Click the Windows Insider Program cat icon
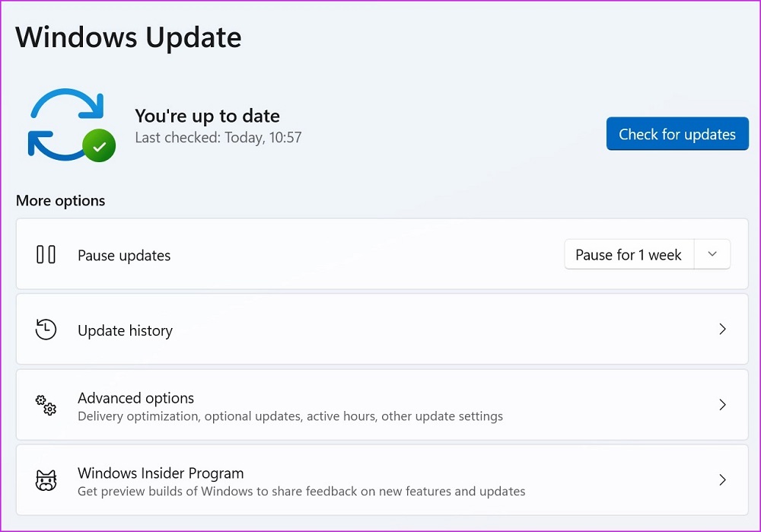Viewport: 761px width, 532px height. 46,480
